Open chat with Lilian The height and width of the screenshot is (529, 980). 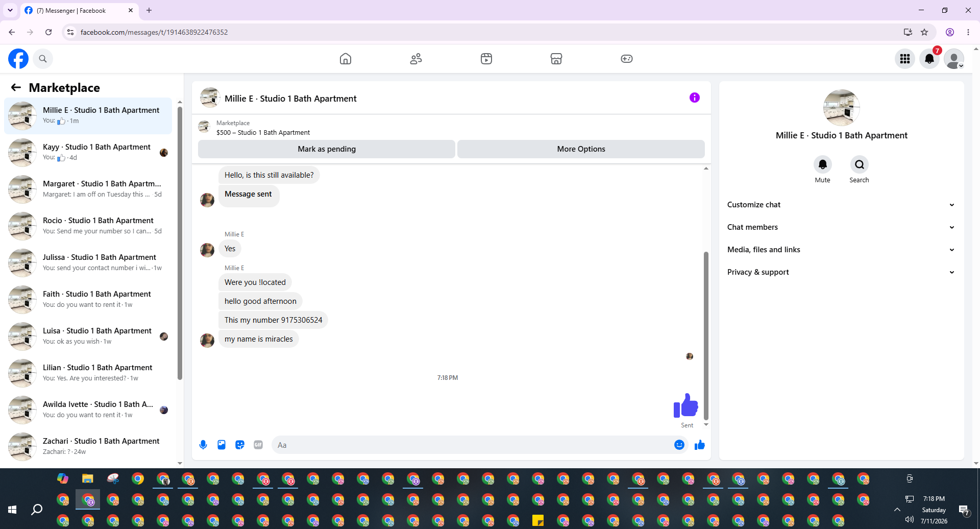coord(88,373)
